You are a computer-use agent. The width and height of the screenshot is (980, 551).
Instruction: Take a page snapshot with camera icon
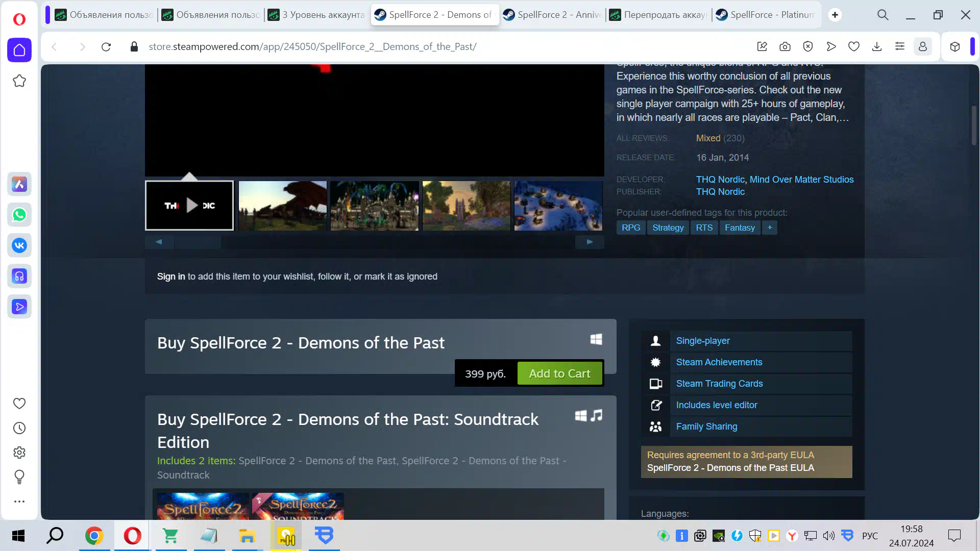click(x=785, y=47)
